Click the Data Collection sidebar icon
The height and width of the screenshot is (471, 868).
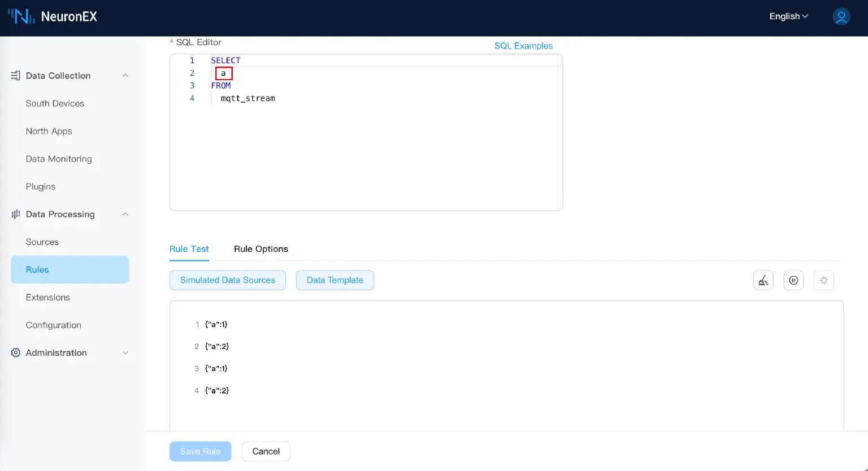tap(16, 76)
